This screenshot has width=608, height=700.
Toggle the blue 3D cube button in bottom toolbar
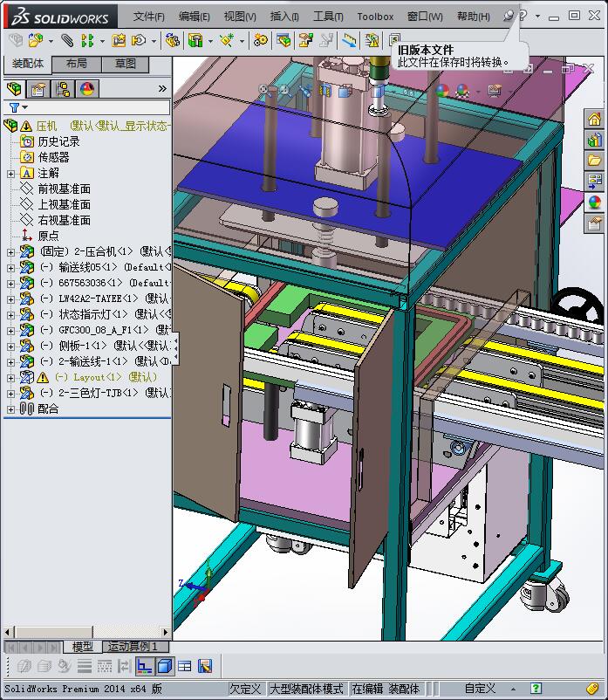(165, 666)
